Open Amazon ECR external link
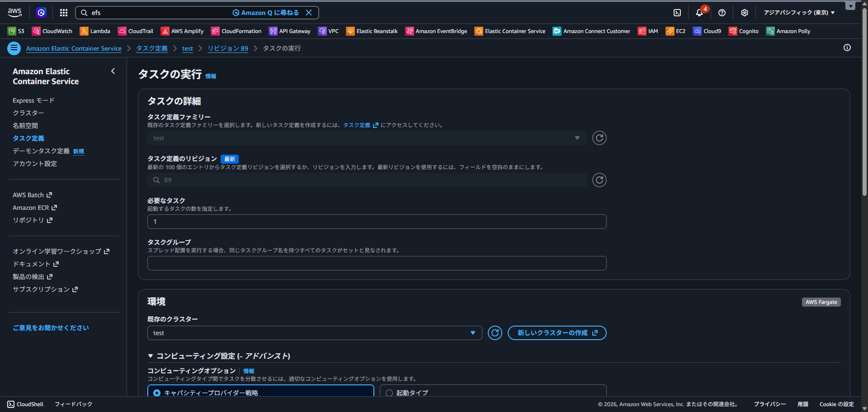The image size is (868, 412). point(35,208)
